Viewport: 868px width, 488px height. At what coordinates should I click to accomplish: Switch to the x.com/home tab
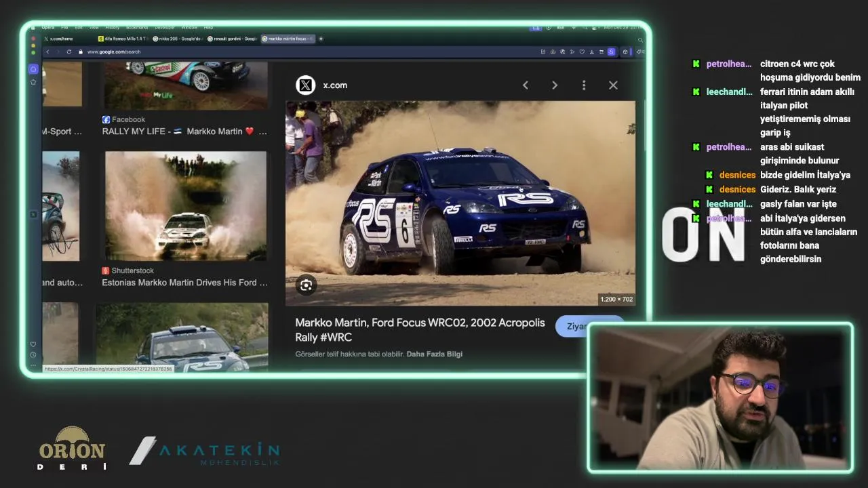(x=59, y=39)
